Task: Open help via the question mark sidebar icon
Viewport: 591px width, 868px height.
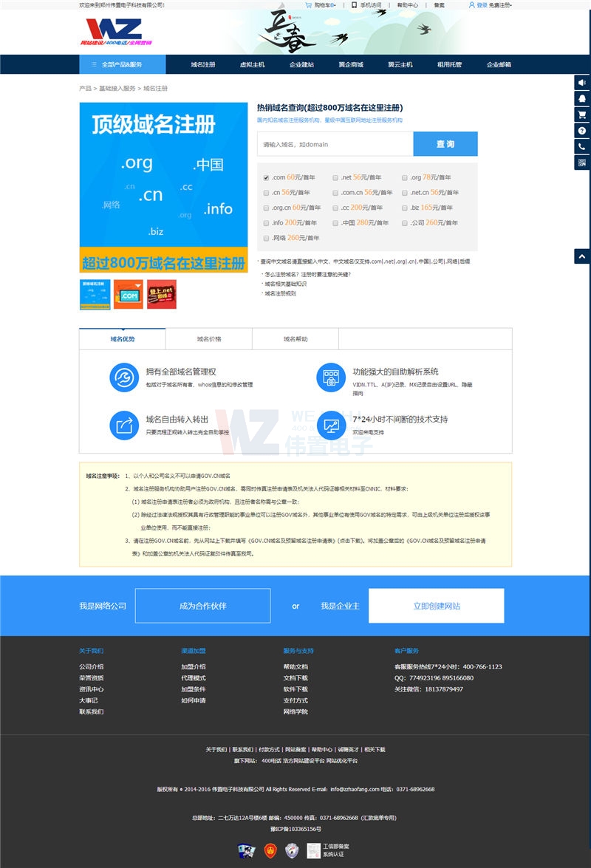Action: (x=582, y=131)
